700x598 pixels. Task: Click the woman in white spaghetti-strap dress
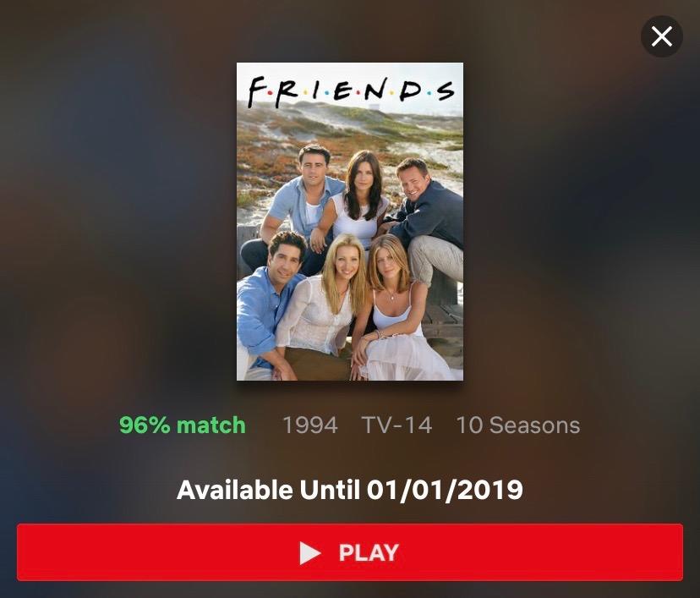point(395,313)
